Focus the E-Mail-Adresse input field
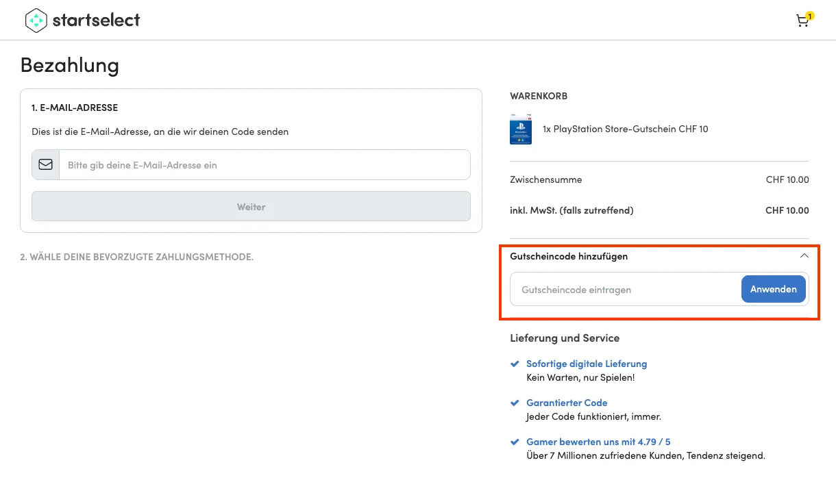836x504 pixels. (264, 165)
